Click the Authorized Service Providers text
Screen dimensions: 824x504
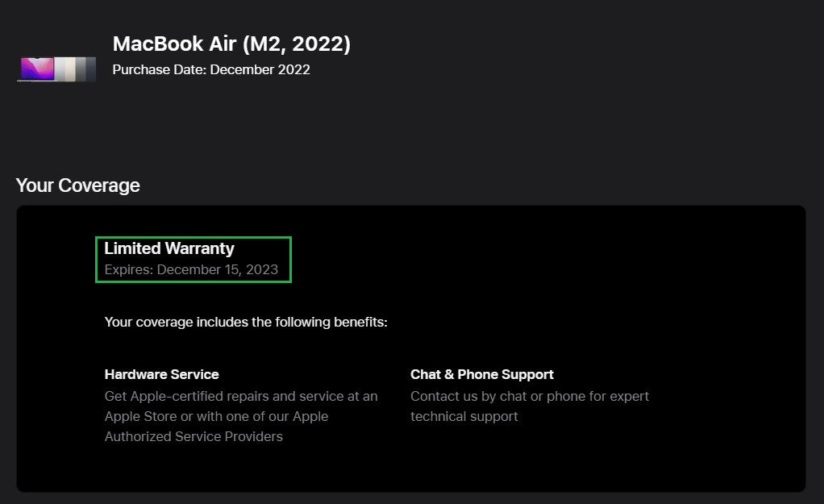pos(194,436)
